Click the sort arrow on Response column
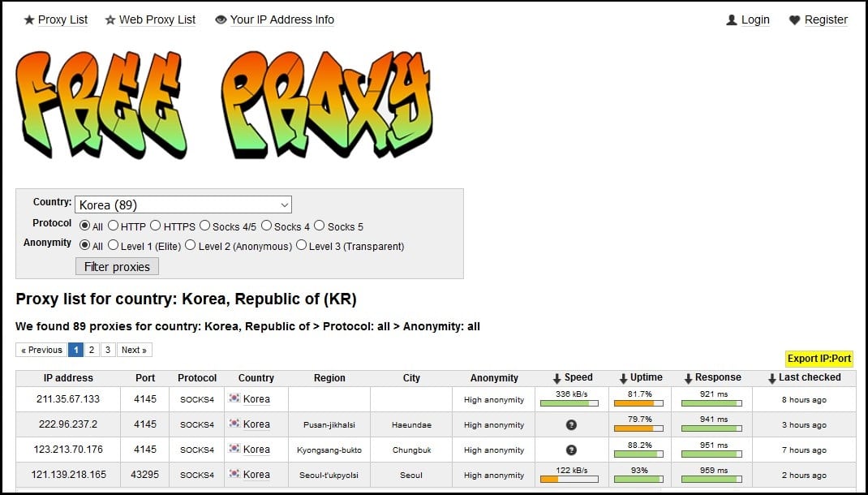The width and height of the screenshot is (868, 495). click(688, 379)
